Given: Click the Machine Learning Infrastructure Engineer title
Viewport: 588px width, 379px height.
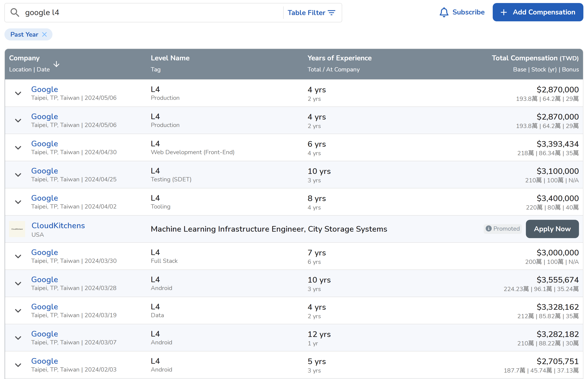Looking at the screenshot, I should pos(269,229).
